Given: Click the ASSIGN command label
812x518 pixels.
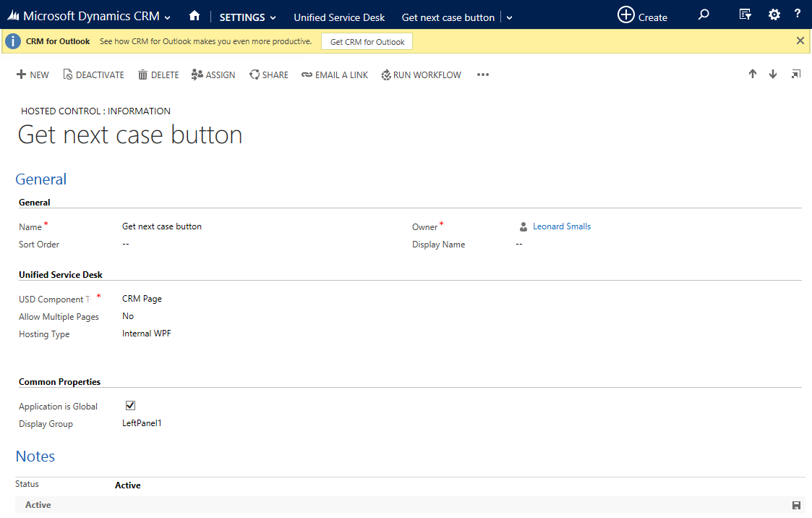Looking at the screenshot, I should coord(220,75).
